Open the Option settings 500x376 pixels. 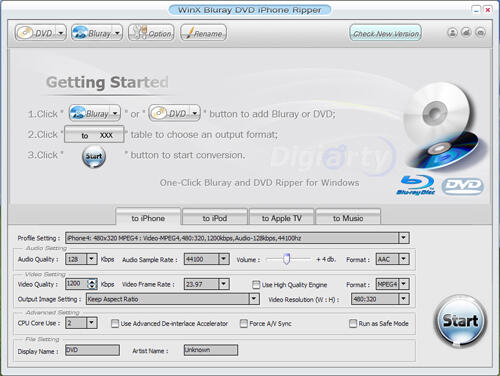click(x=151, y=33)
